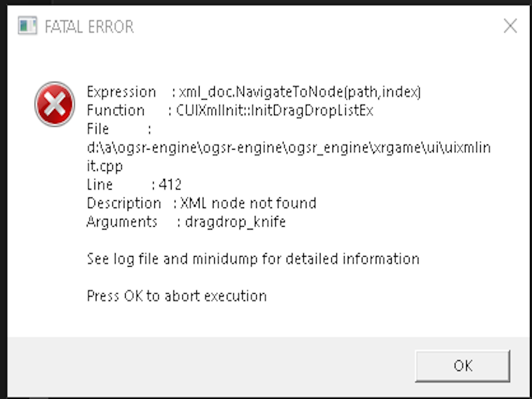532x399 pixels.
Task: Click the Press OK to abort execution text
Action: [x=176, y=296]
